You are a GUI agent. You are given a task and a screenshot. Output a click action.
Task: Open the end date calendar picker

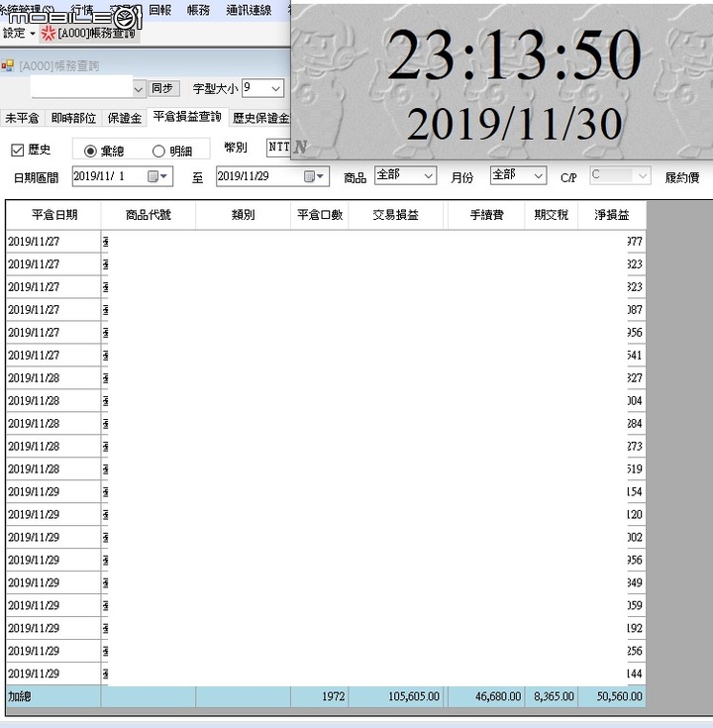[x=314, y=176]
